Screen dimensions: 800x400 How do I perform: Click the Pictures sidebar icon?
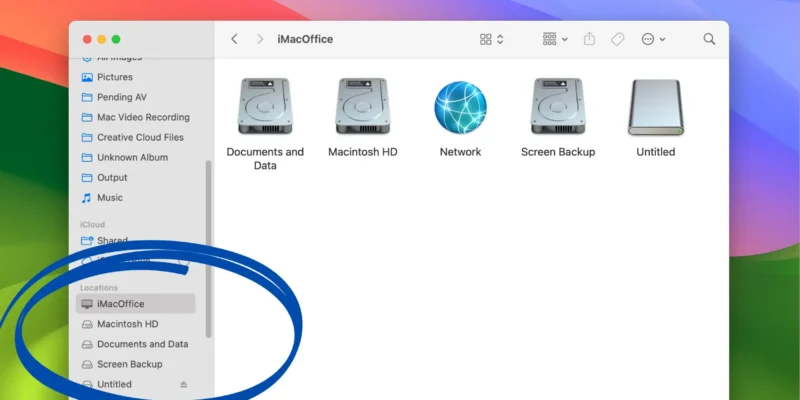click(87, 77)
